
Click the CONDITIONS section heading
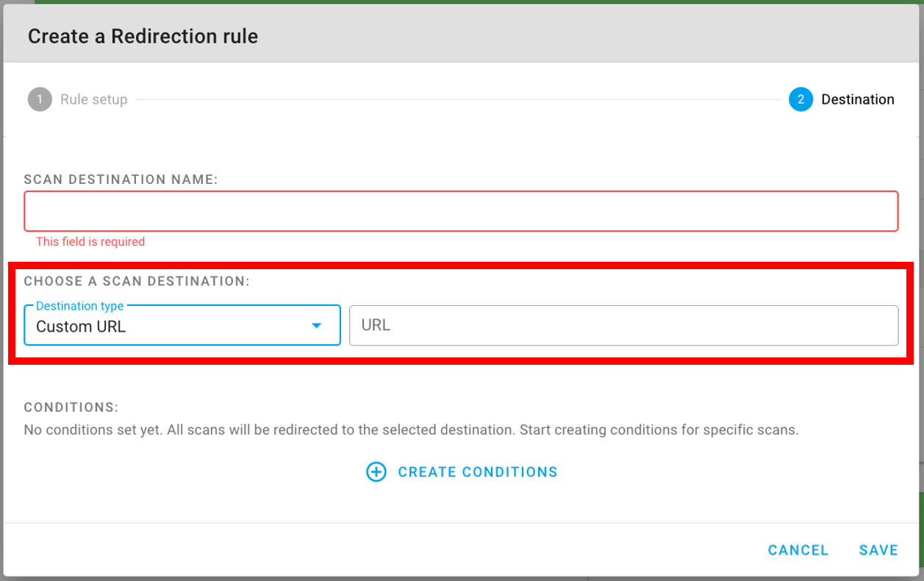point(71,407)
